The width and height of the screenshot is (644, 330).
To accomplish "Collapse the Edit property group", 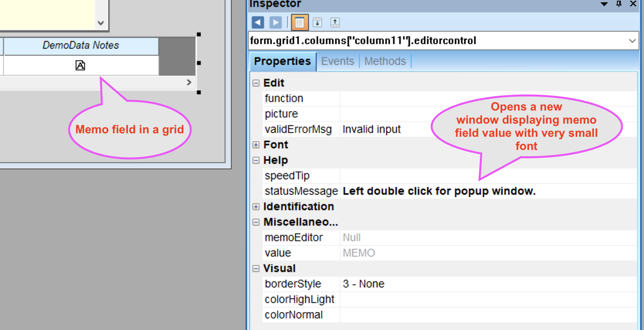I will pos(256,83).
